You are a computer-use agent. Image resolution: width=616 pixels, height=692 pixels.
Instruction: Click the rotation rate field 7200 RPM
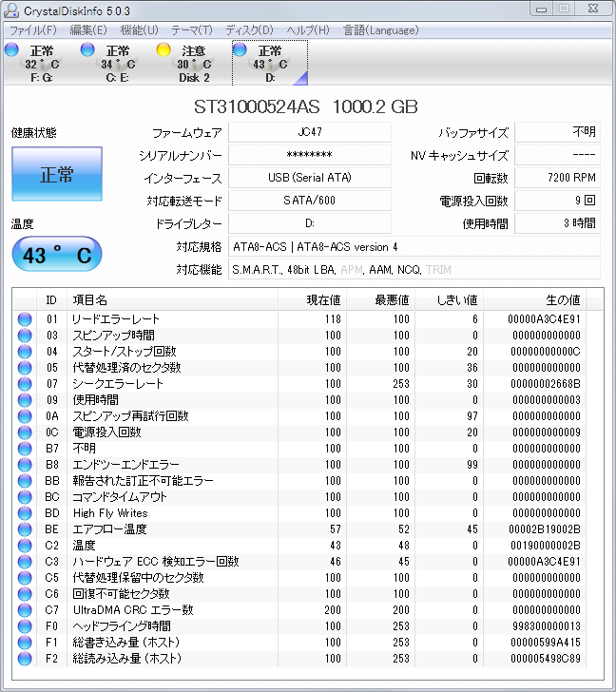(x=557, y=178)
